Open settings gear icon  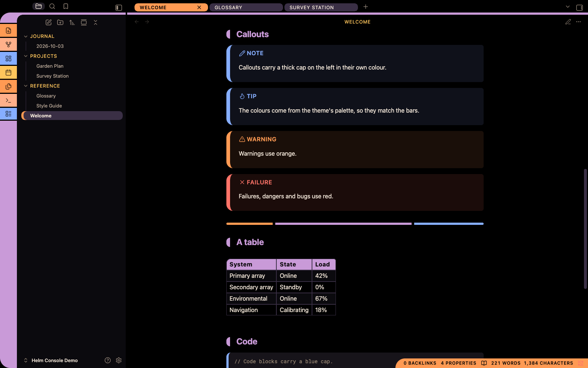coord(119,360)
